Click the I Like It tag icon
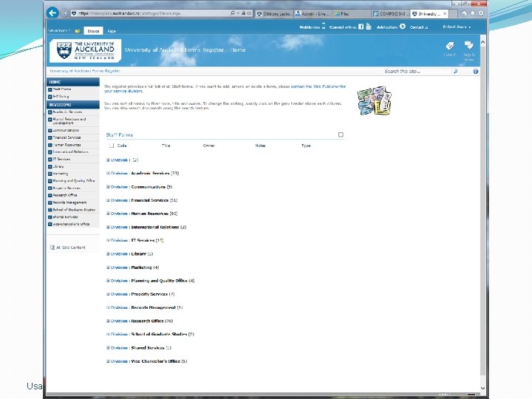Screen dimensions: 532x399 click(x=449, y=46)
